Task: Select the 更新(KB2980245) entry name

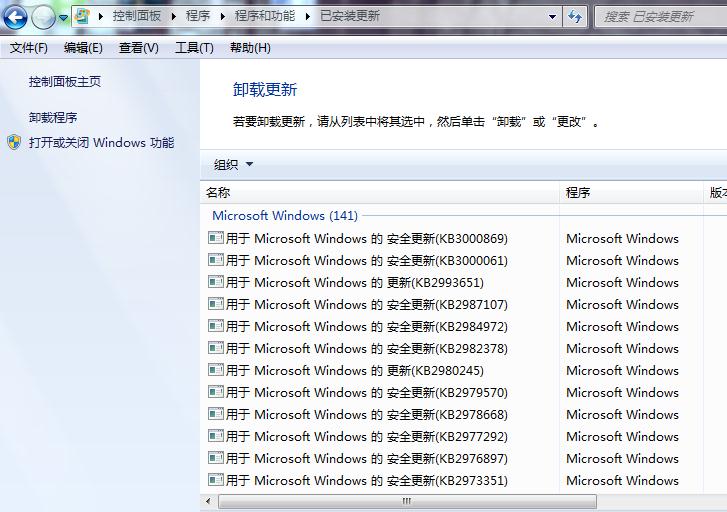Action: [x=355, y=371]
